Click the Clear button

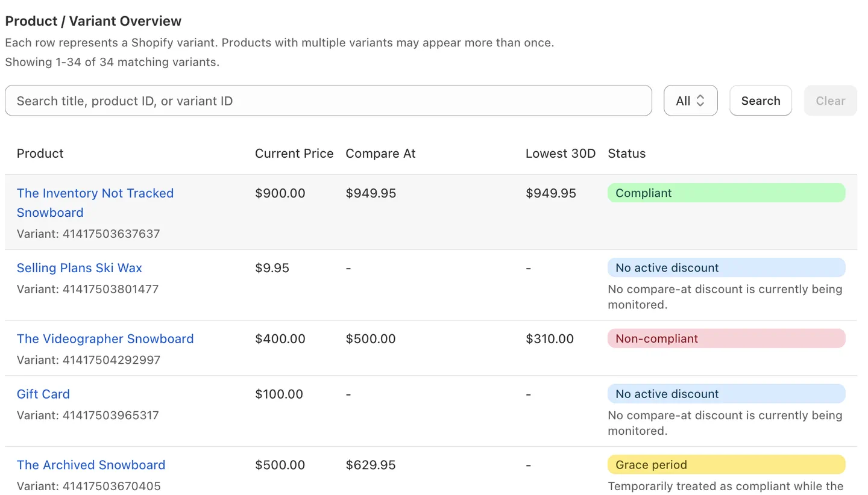click(x=830, y=101)
